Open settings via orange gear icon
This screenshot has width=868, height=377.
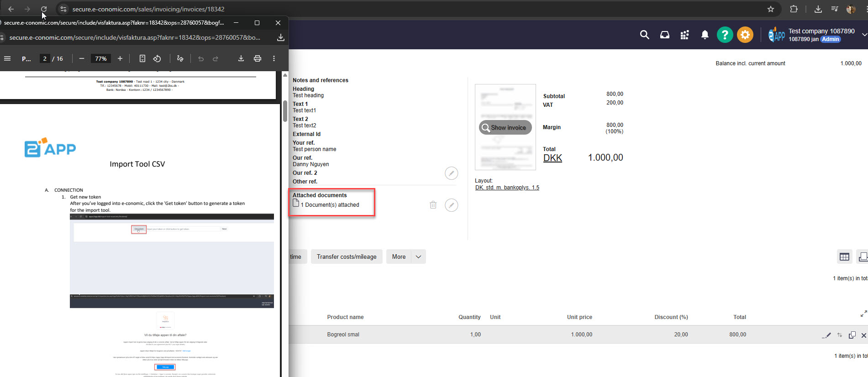pos(745,35)
